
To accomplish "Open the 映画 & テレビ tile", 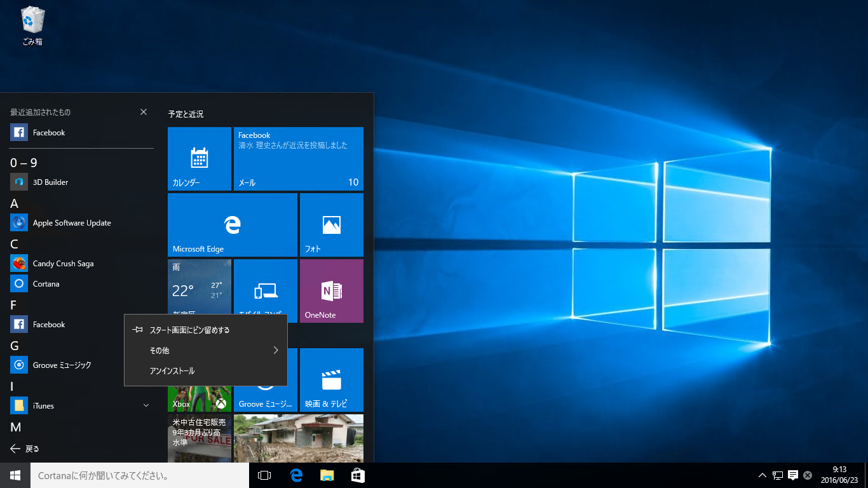I will click(332, 380).
